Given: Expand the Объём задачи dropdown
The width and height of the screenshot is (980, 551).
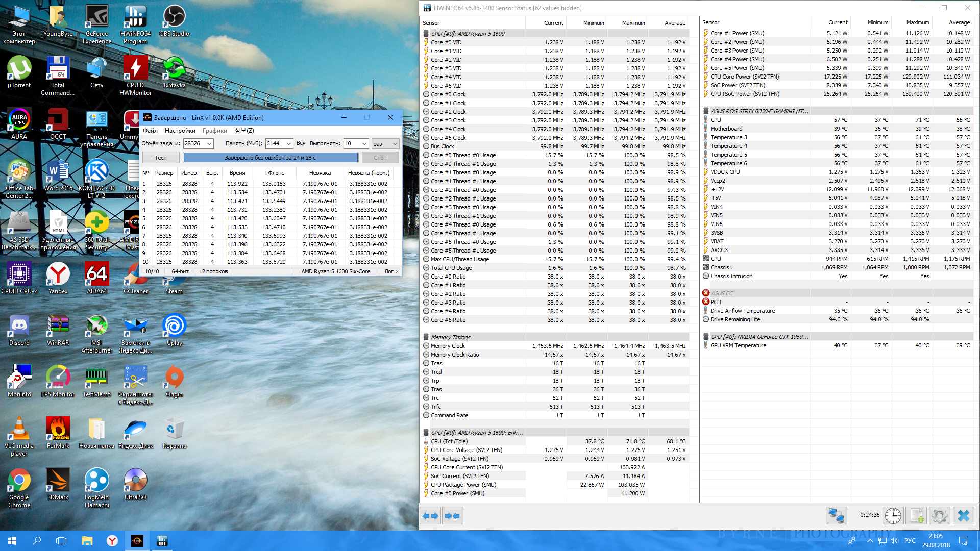Looking at the screenshot, I should (209, 144).
